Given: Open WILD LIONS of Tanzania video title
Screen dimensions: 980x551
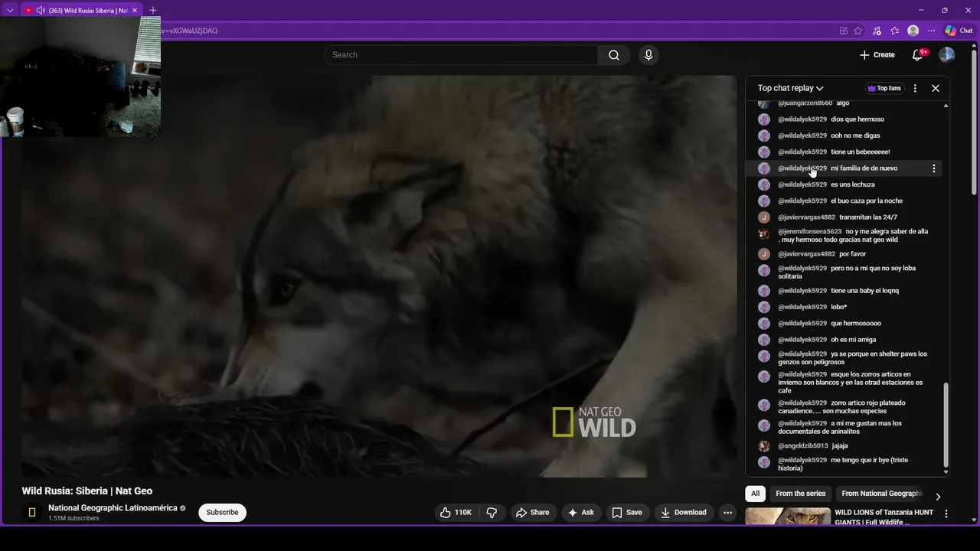Looking at the screenshot, I should [884, 517].
